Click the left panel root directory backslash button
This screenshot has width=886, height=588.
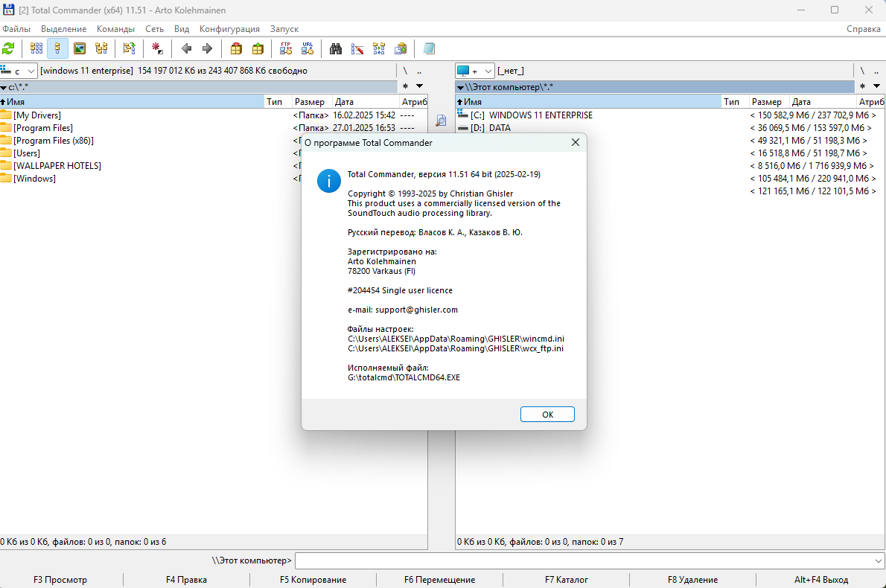pyautogui.click(x=405, y=71)
